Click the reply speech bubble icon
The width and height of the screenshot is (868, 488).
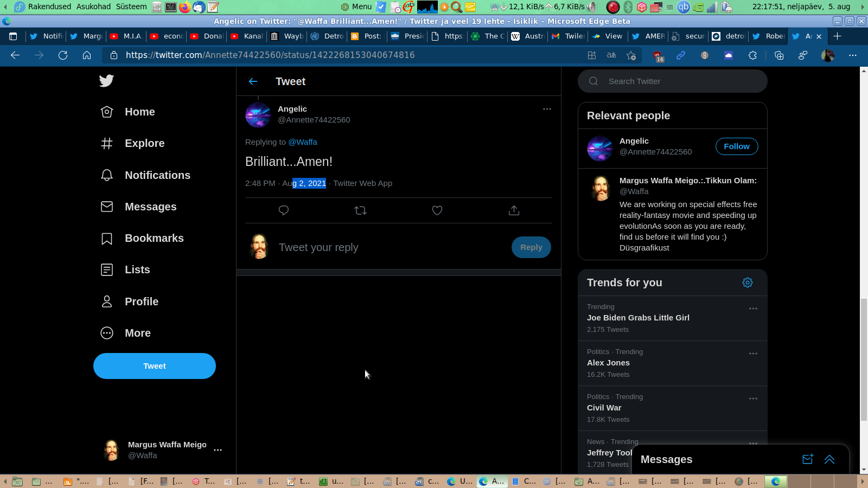[x=283, y=210]
